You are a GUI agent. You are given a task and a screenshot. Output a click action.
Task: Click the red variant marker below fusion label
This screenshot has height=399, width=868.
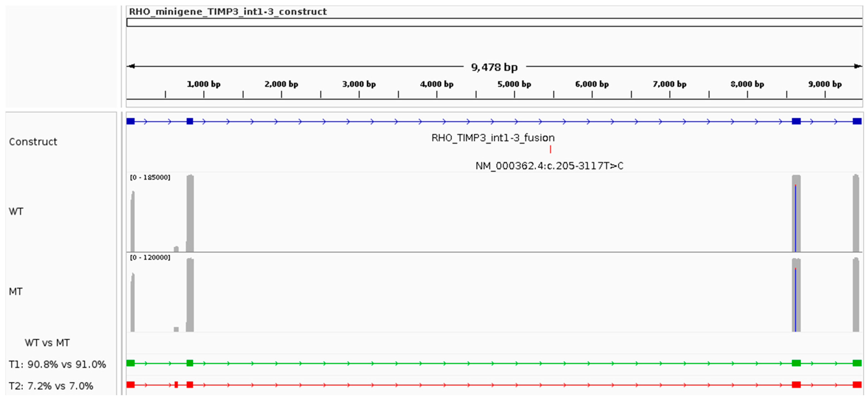pyautogui.click(x=550, y=149)
